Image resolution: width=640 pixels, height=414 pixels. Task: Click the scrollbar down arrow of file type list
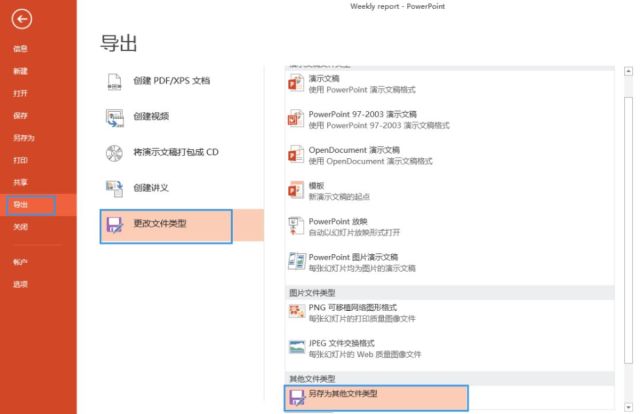coord(629,407)
